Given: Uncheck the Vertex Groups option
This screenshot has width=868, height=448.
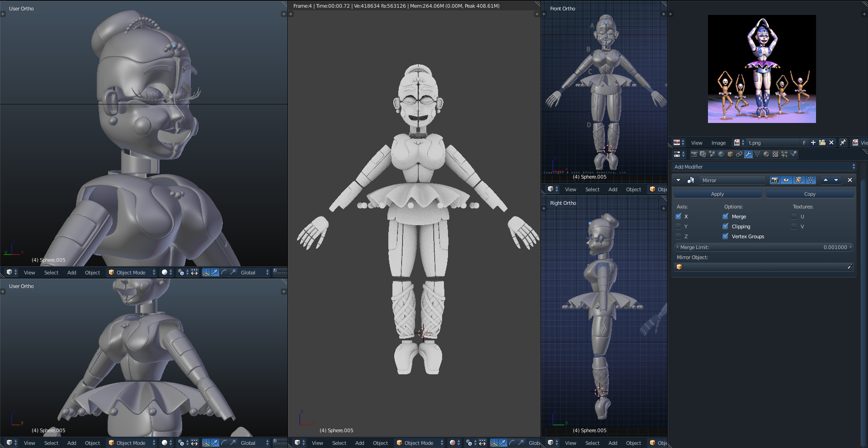Looking at the screenshot, I should [x=726, y=236].
